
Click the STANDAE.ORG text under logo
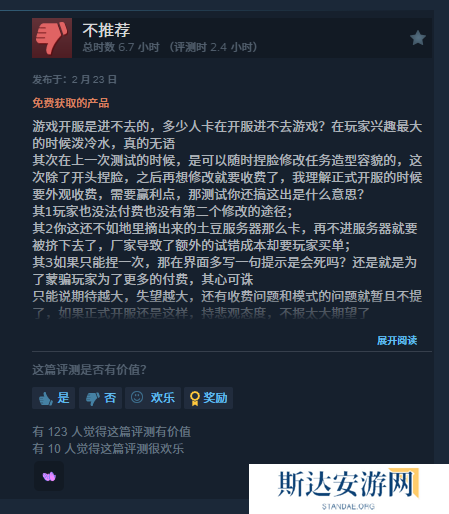point(348,507)
